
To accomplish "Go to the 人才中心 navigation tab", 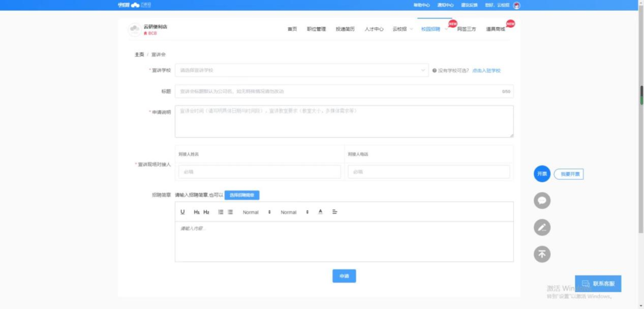I will [374, 29].
